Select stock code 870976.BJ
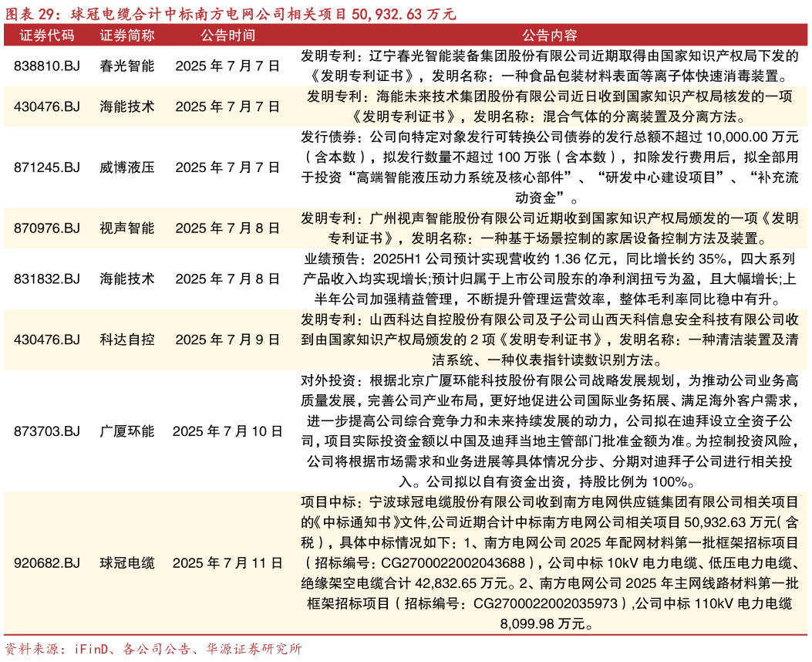Image resolution: width=812 pixels, height=662 pixels. coord(49,228)
